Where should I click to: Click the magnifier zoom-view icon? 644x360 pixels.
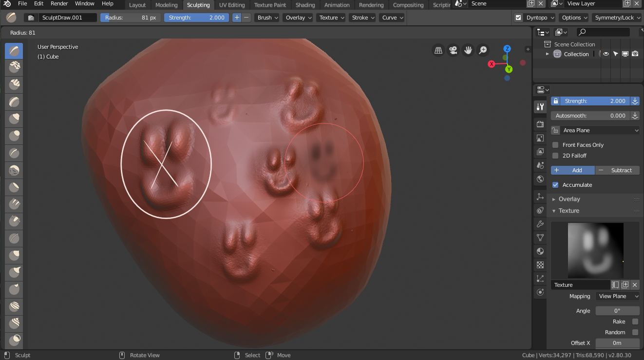tap(483, 50)
